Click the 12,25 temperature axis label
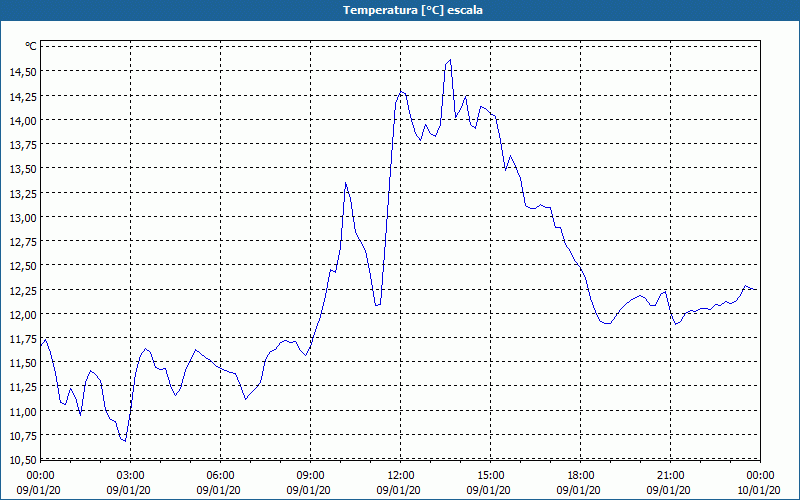The width and height of the screenshot is (800, 500). coord(23,290)
